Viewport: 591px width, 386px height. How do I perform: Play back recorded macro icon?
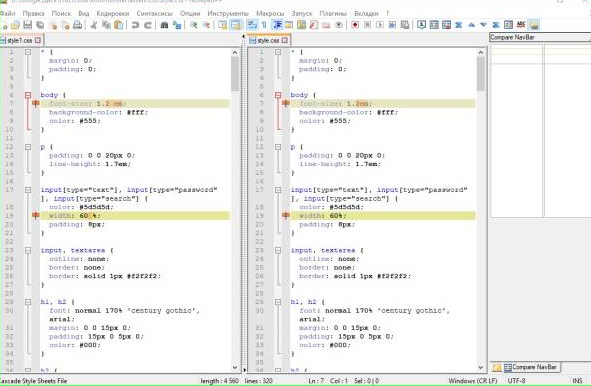380,25
